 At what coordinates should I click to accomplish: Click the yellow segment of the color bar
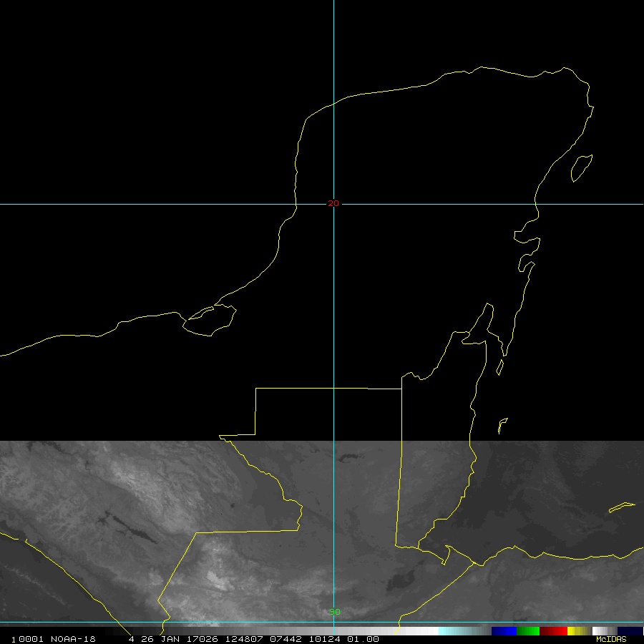[x=578, y=631]
